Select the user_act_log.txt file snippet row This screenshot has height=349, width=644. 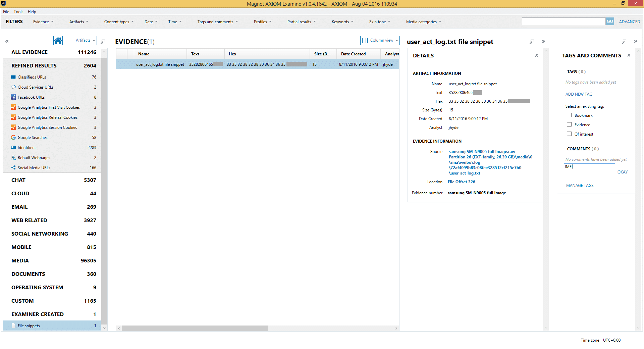tap(258, 64)
